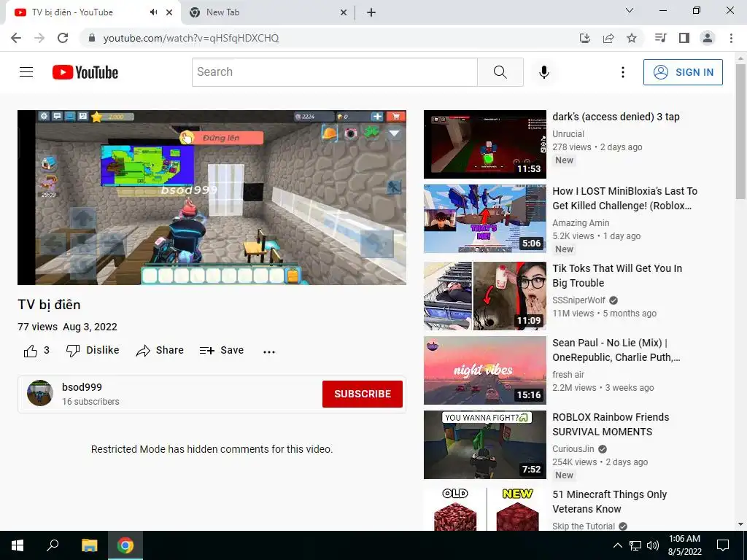Click the '16 subscribers' text
Screen dimensions: 747x560
click(90, 402)
